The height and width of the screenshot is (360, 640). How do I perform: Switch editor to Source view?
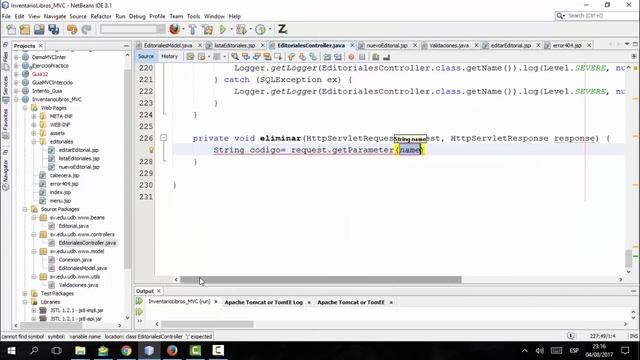146,56
